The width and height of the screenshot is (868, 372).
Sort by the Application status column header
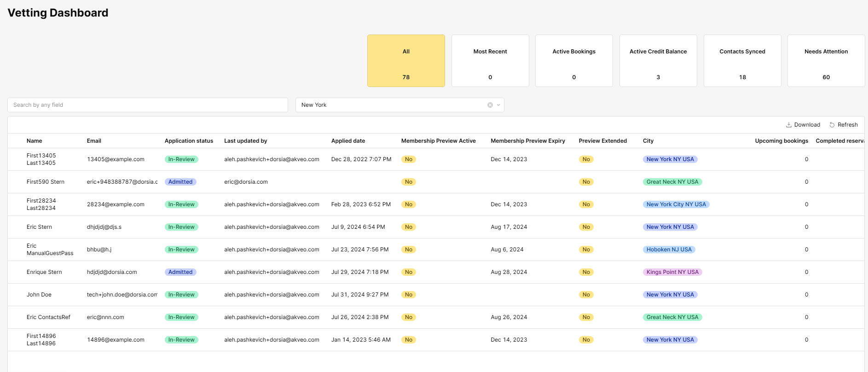[x=189, y=141]
